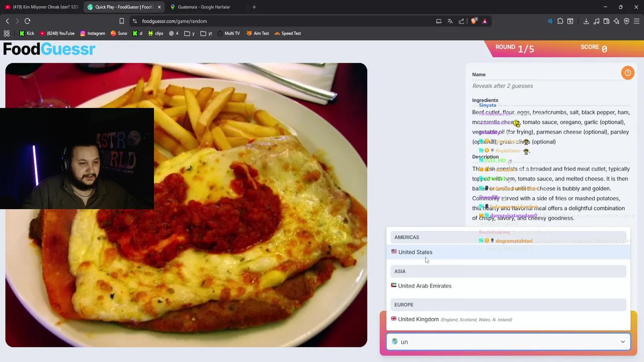Bookmark this page with the bookmark icon
The height and width of the screenshot is (362, 644).
click(121, 21)
